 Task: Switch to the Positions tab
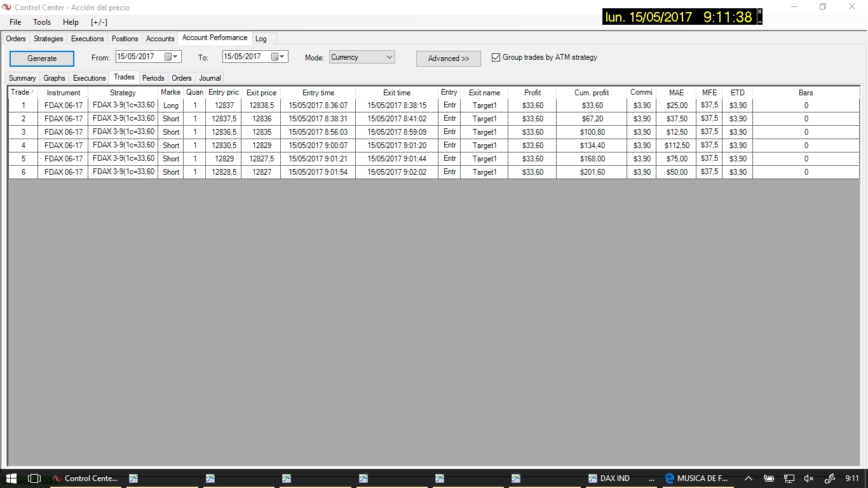coord(125,39)
